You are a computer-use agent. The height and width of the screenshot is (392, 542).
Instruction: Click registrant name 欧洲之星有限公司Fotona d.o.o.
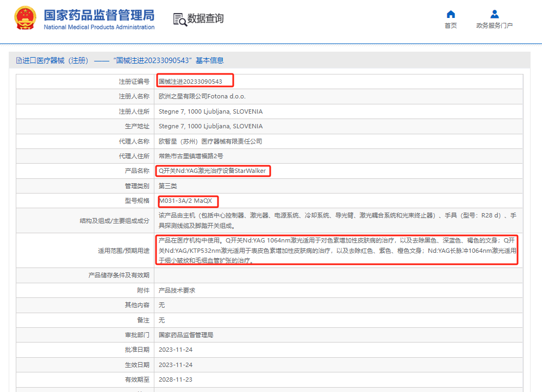[202, 96]
